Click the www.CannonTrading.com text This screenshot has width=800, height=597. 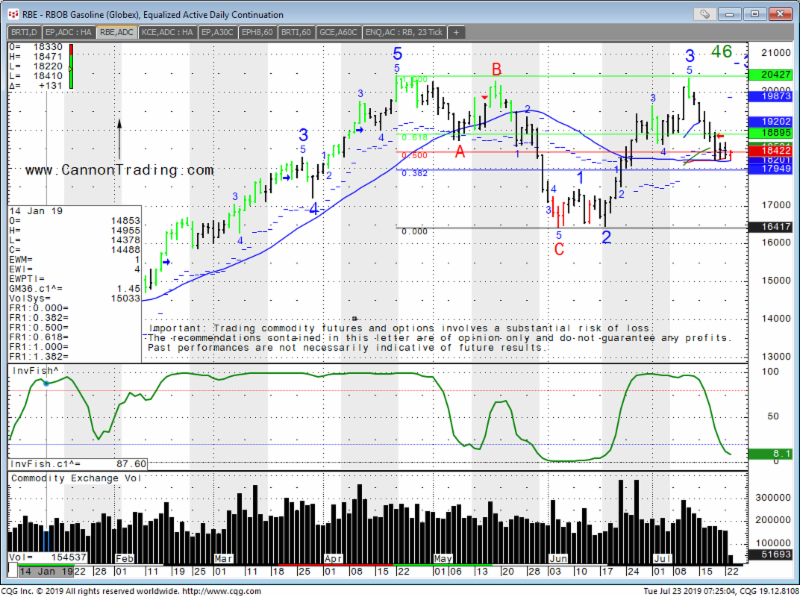click(120, 171)
